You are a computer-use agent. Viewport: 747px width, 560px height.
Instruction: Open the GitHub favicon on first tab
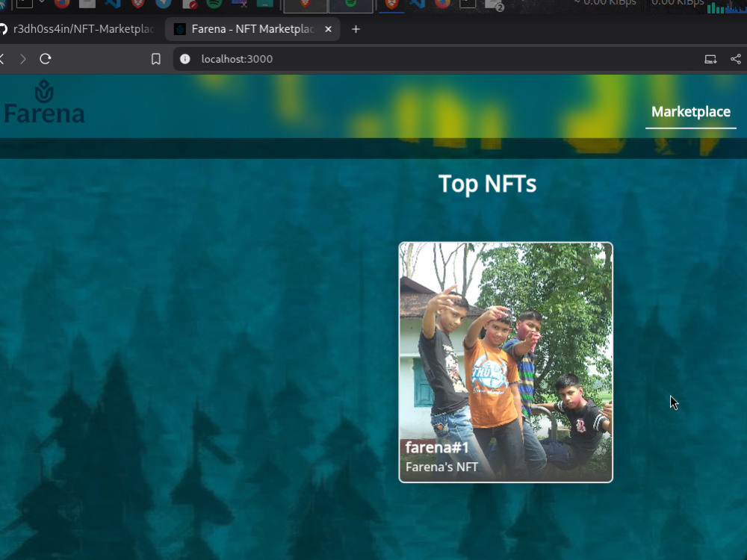pyautogui.click(x=3, y=29)
